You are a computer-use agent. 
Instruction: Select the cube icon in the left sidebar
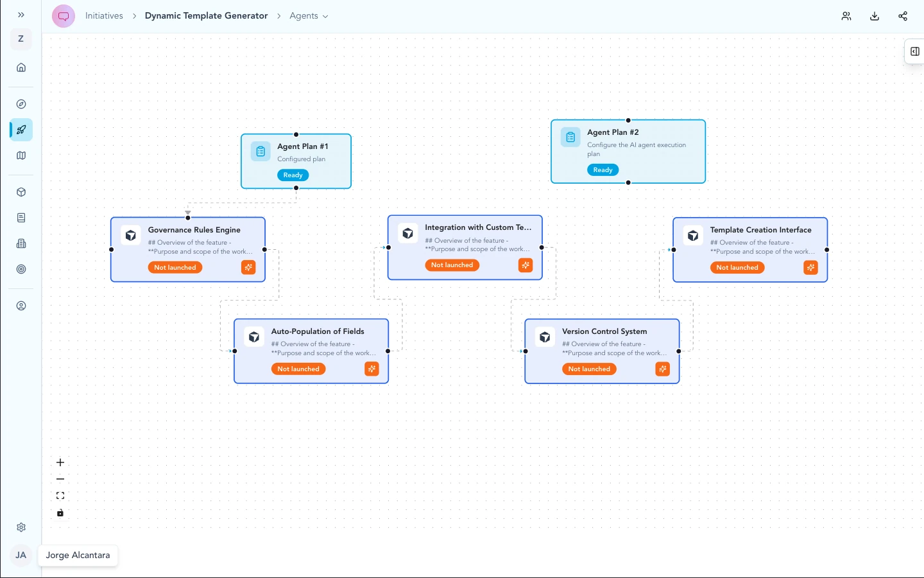click(x=21, y=192)
